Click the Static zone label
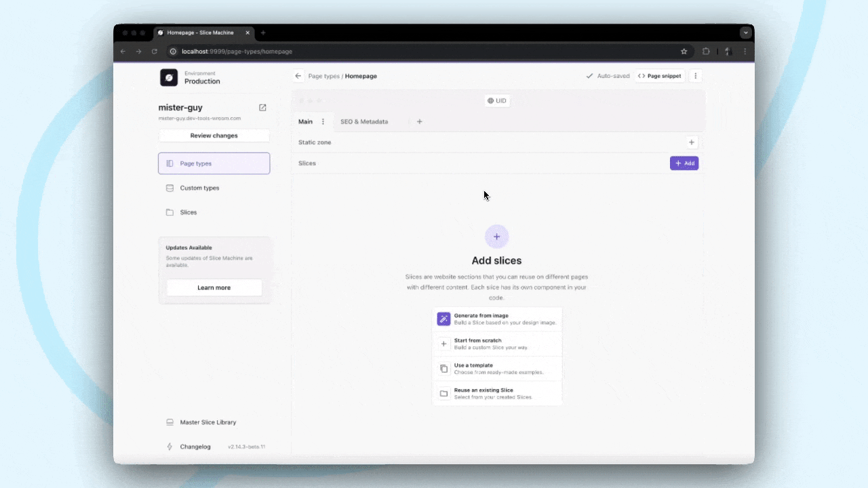868x488 pixels. (x=315, y=142)
